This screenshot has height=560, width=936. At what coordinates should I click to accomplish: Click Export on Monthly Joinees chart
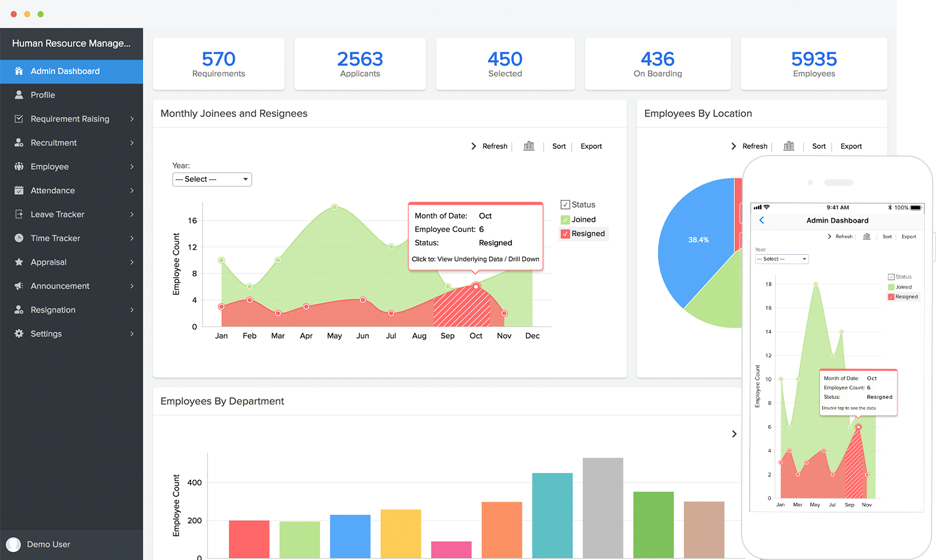tap(591, 146)
